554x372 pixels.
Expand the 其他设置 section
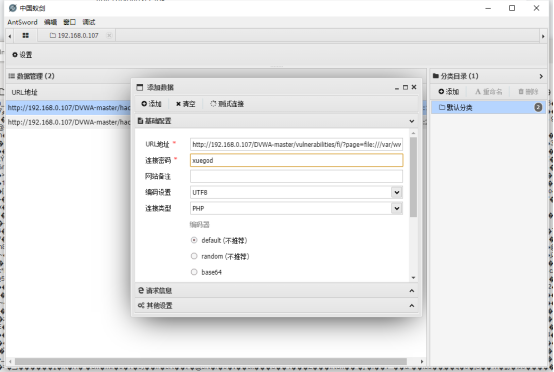coord(412,306)
